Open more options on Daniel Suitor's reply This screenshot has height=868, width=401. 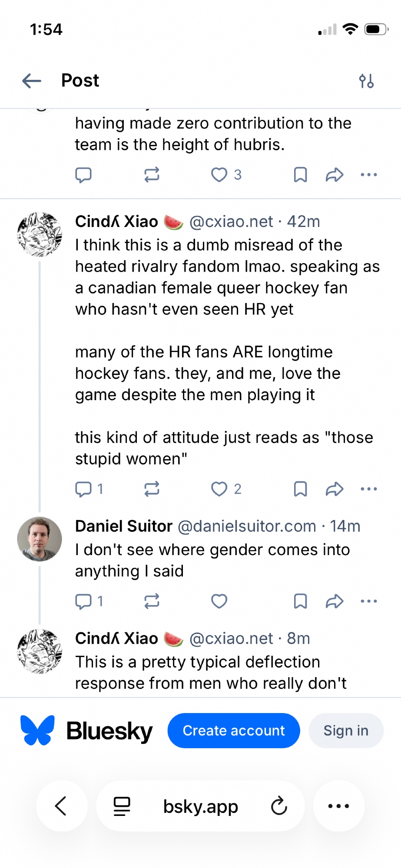369,601
